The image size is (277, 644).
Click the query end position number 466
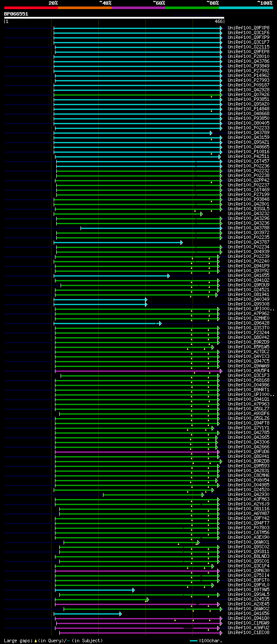point(219,21)
